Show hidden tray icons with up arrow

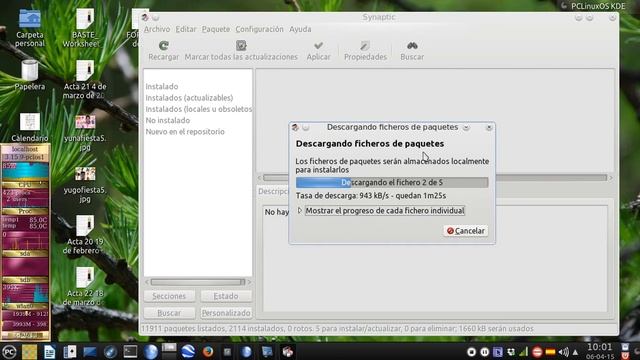coord(575,352)
